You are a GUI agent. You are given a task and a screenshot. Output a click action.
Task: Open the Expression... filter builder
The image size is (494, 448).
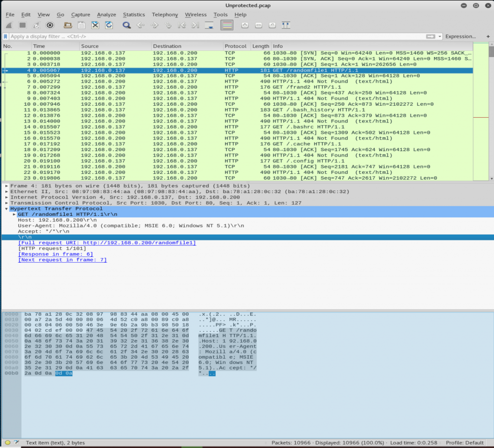point(460,37)
